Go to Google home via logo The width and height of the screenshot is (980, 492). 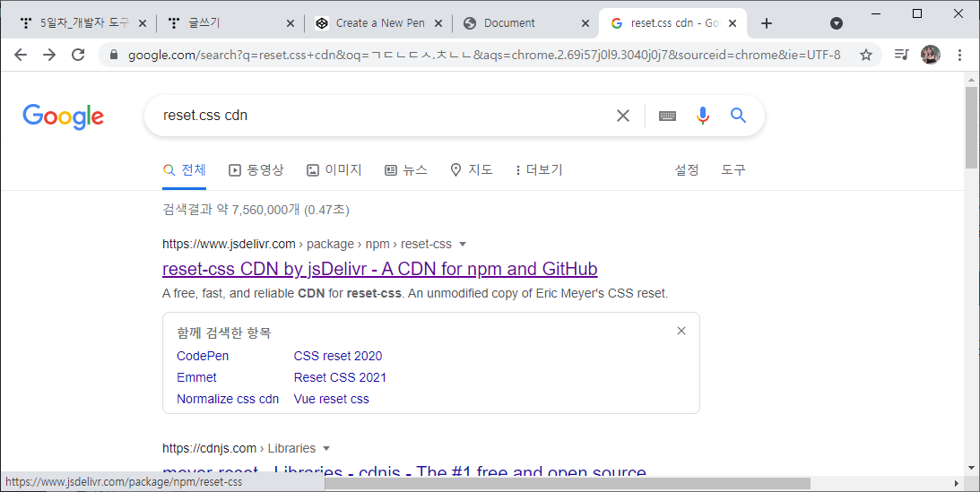[x=63, y=117]
